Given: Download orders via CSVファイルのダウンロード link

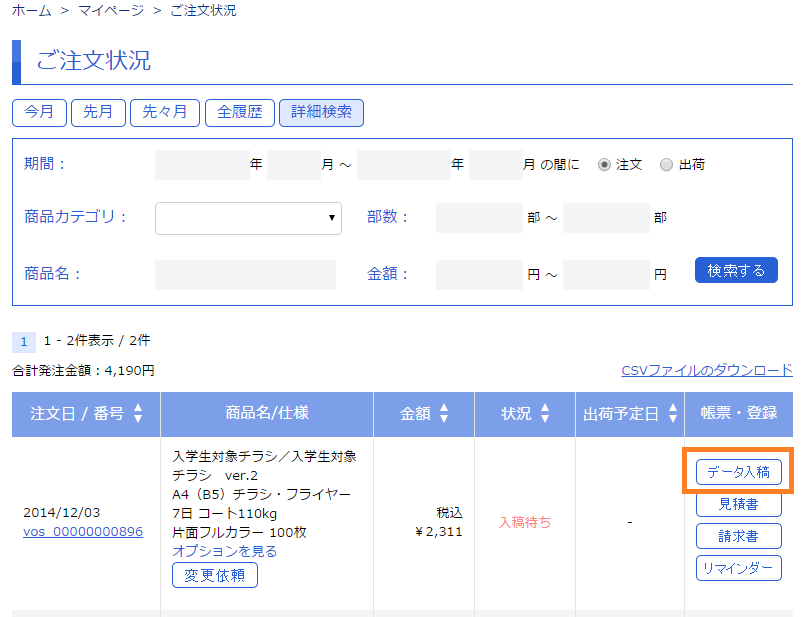Looking at the screenshot, I should coord(707,371).
